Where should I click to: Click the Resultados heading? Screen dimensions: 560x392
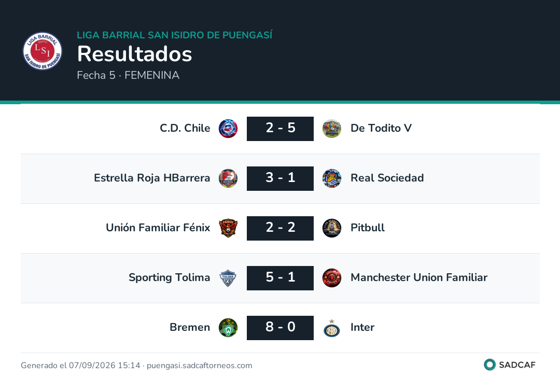coord(135,54)
